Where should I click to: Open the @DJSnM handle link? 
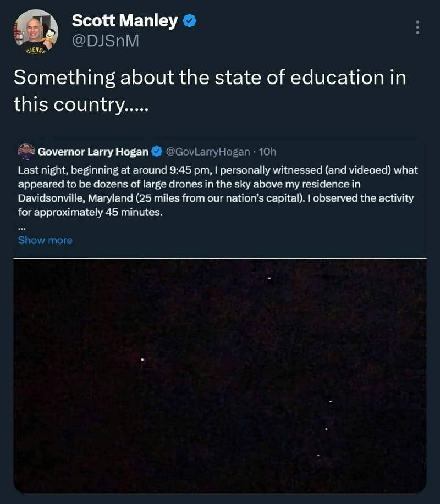pos(106,41)
